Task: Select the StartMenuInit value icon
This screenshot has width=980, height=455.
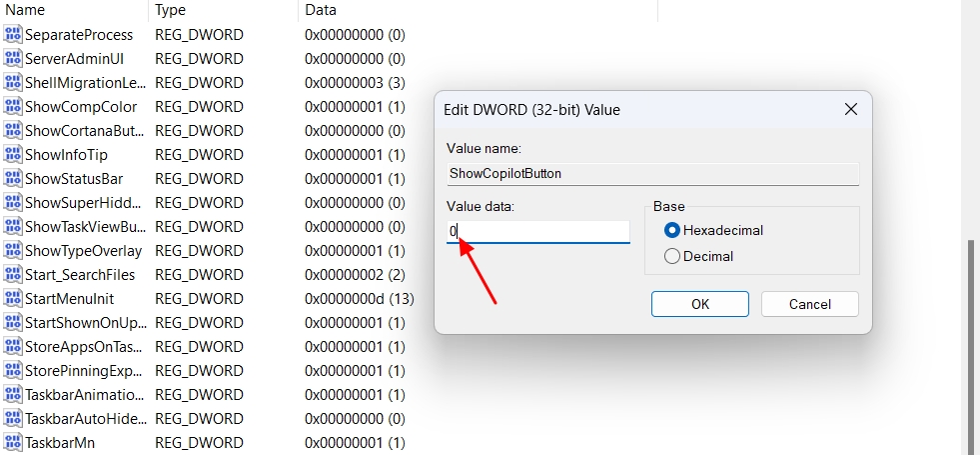Action: tap(12, 299)
